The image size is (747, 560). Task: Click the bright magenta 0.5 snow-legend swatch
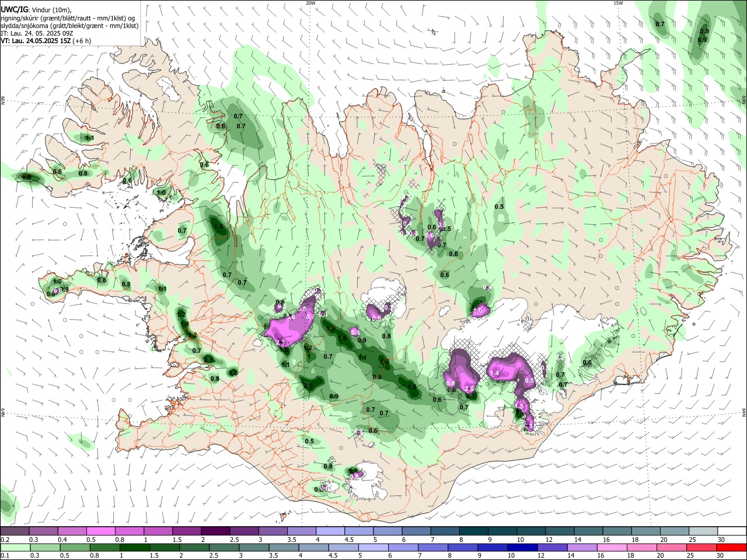click(101, 531)
